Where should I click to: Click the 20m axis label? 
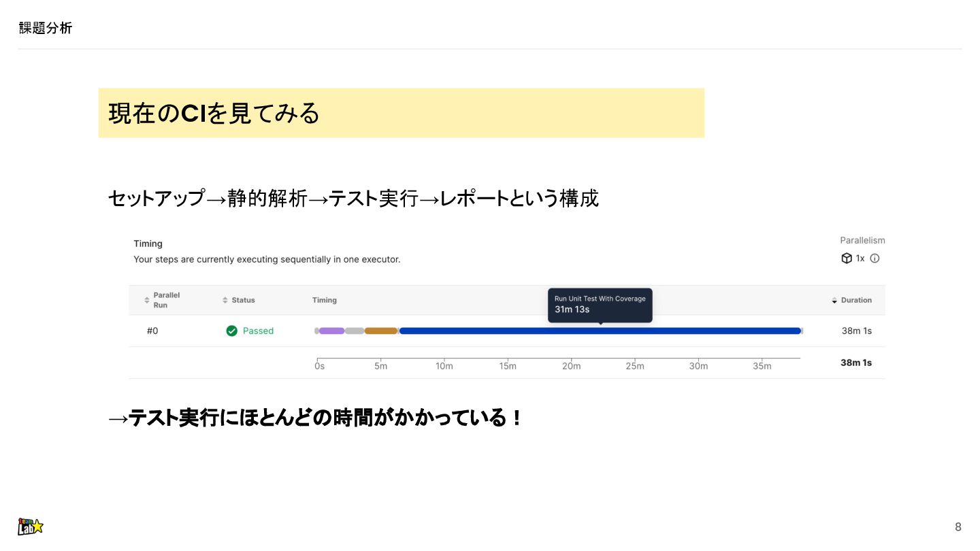click(572, 366)
